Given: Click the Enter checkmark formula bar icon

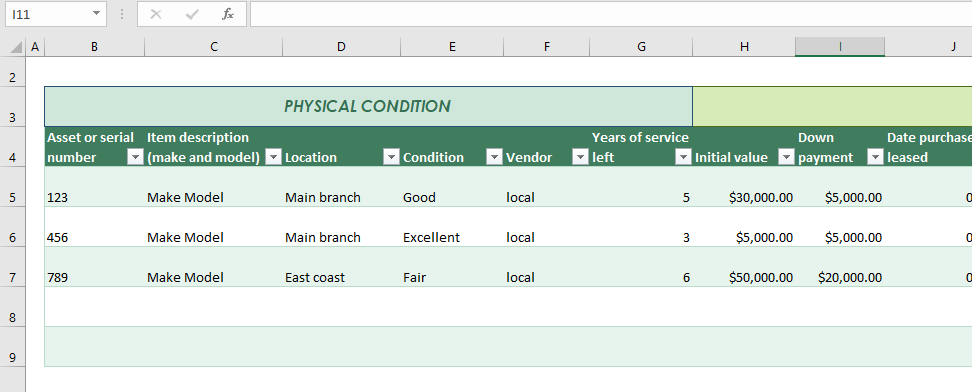Looking at the screenshot, I should pyautogui.click(x=192, y=14).
